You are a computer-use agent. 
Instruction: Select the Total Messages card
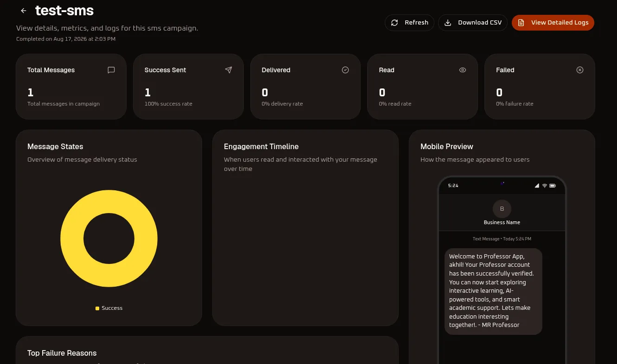point(71,87)
